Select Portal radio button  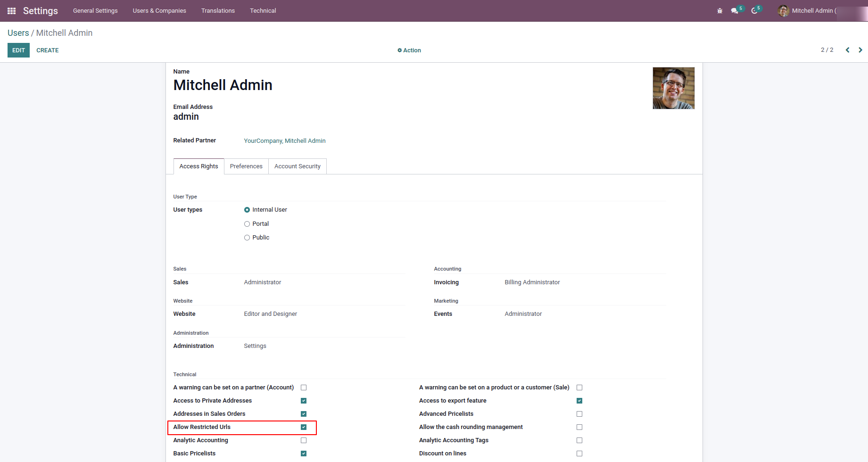(x=247, y=224)
